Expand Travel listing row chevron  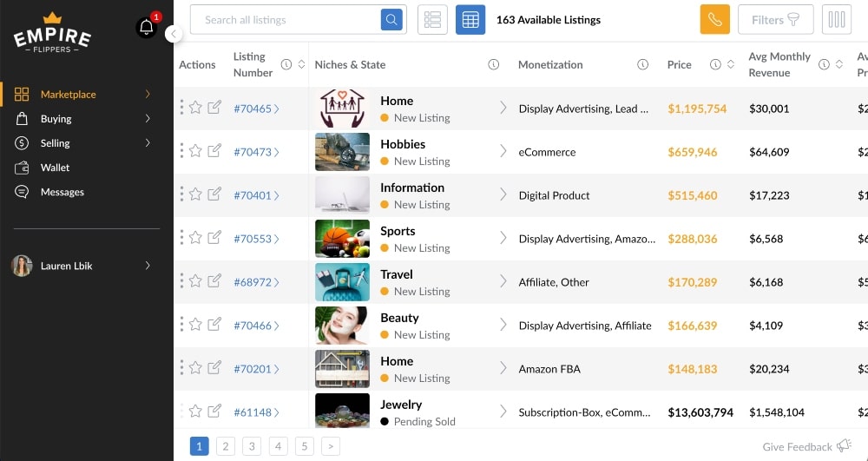click(503, 281)
